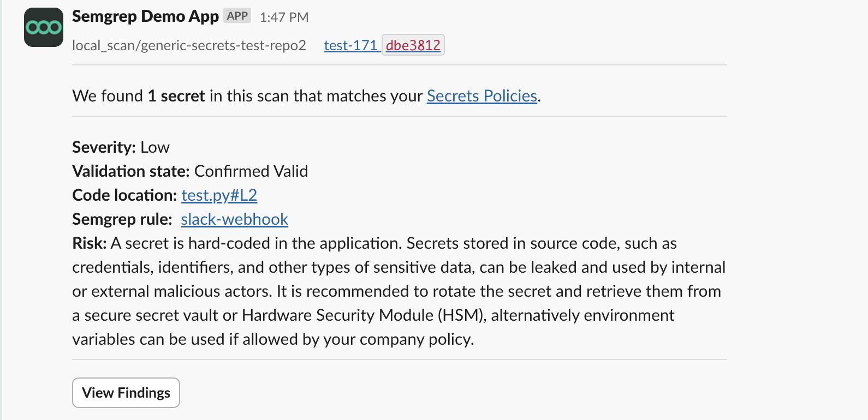Screen dimensions: 868x420
Task: Click the 1:47 PM message timestamp
Action: 284,17
